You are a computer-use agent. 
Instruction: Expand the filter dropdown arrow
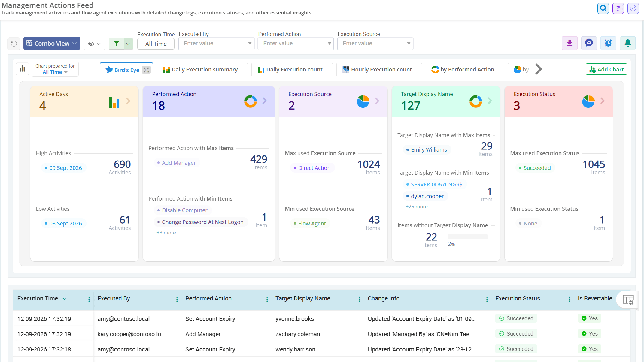[x=128, y=44]
